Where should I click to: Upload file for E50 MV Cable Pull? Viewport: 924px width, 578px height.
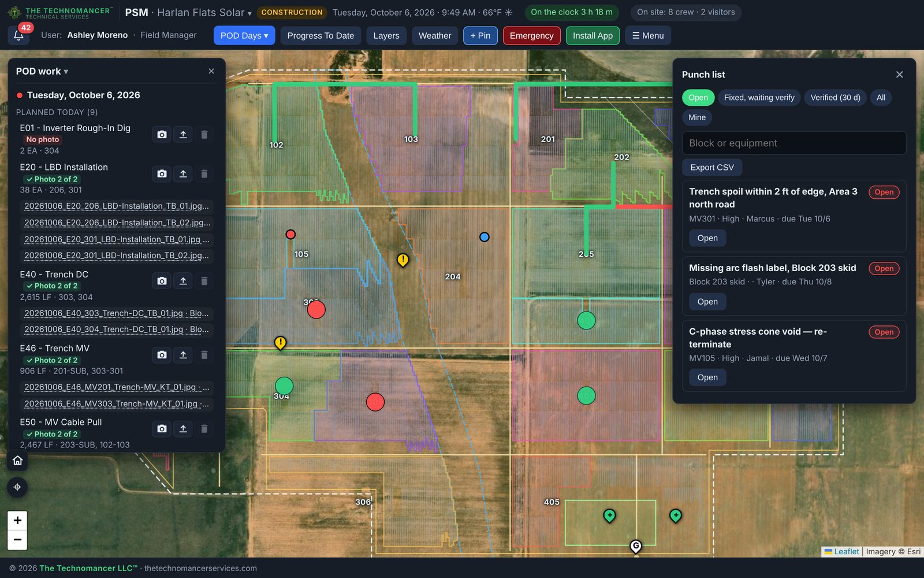183,429
